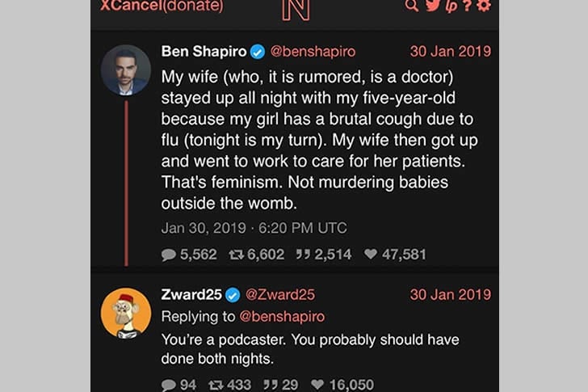Click the Twitter bird icon
The height and width of the screenshot is (392, 588).
(434, 6)
